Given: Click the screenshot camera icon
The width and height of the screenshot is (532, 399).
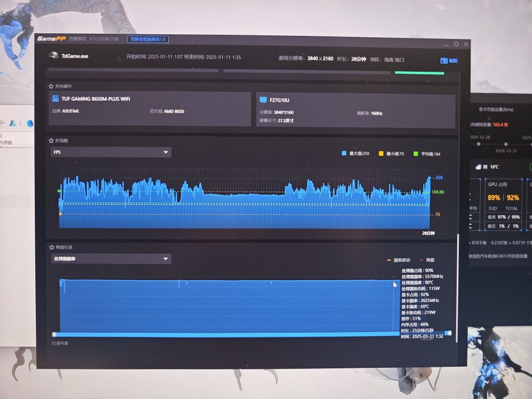Looking at the screenshot, I should point(444,60).
